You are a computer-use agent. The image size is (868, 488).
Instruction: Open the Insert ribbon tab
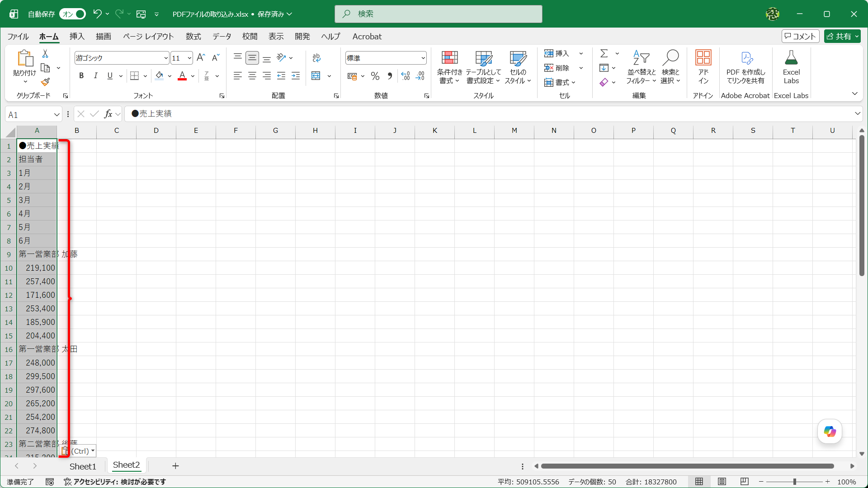point(77,36)
